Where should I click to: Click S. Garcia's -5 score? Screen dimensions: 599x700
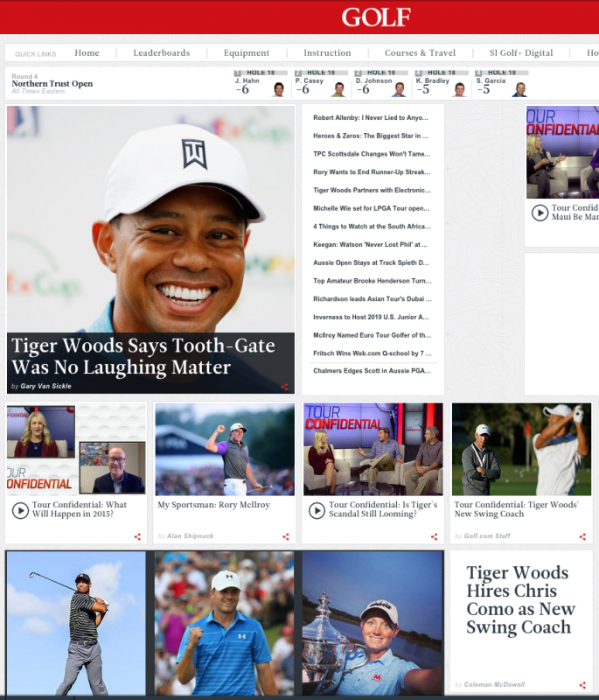coord(483,90)
